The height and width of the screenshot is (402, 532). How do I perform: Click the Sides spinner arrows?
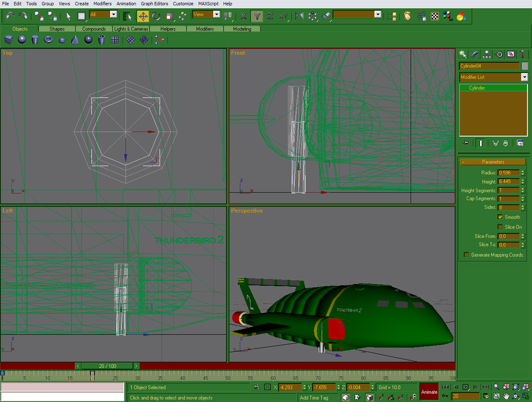click(x=523, y=207)
